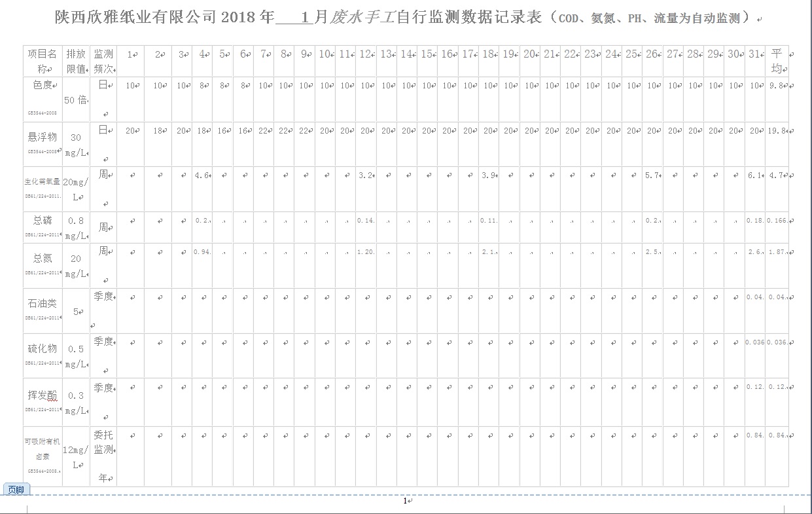Click the 3.9 value under day 18

click(x=489, y=175)
